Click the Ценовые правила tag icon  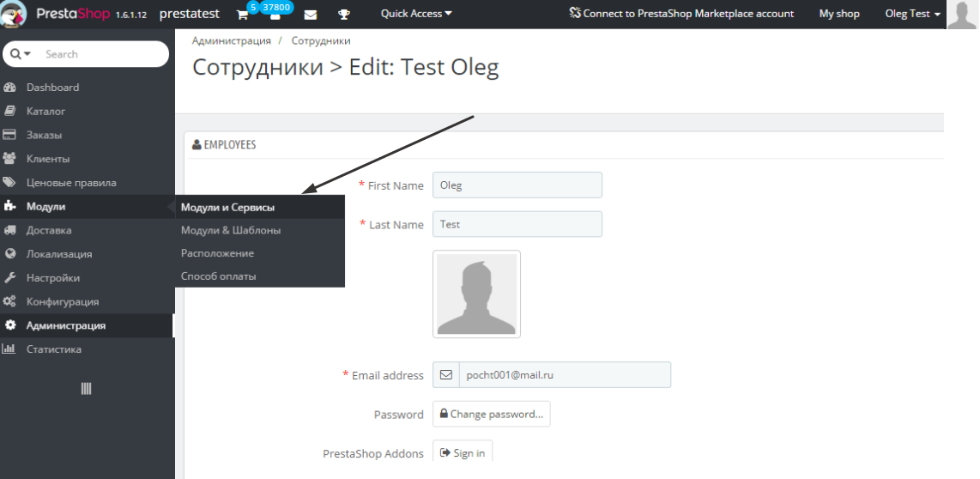[x=9, y=183]
